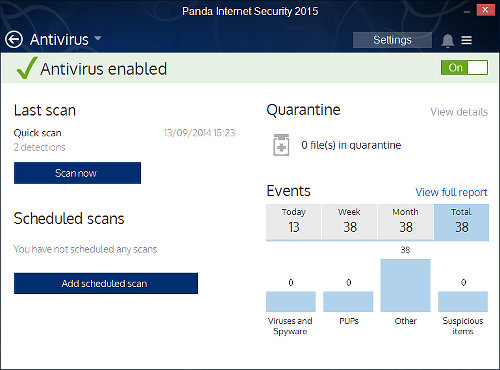This screenshot has height=370, width=500.
Task: Click the PUPs chart bar
Action: [348, 302]
